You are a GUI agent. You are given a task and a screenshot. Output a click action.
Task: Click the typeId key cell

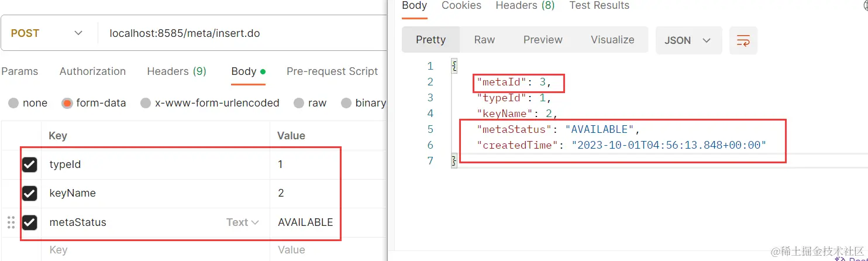coord(155,165)
